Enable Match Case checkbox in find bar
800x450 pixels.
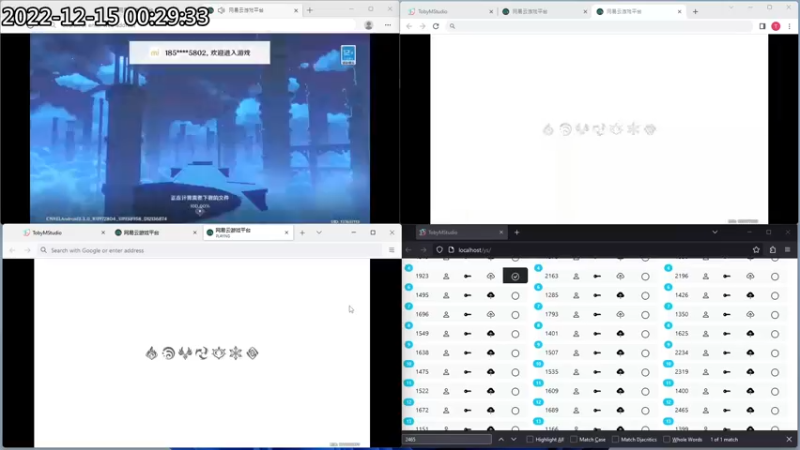573,439
